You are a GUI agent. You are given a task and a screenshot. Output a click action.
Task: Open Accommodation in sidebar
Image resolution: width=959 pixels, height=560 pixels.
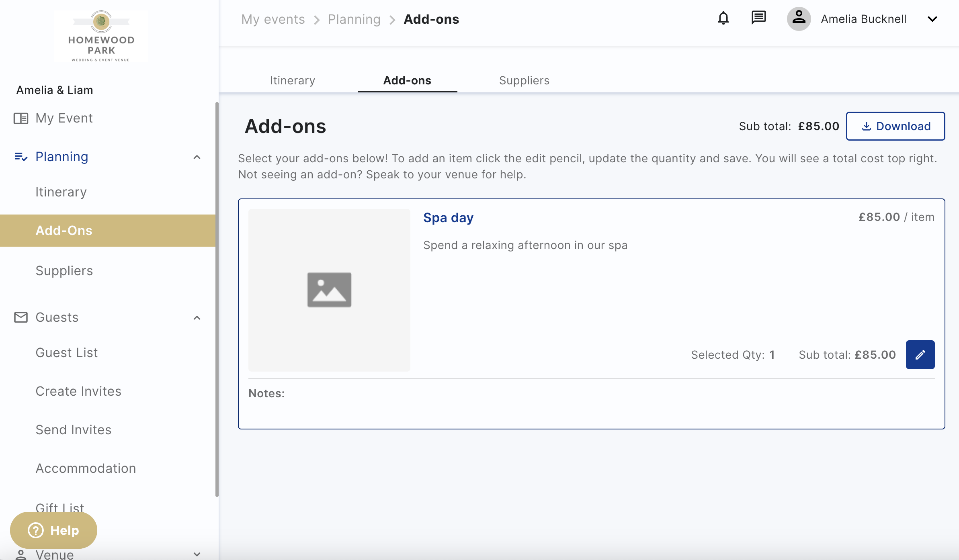point(86,468)
